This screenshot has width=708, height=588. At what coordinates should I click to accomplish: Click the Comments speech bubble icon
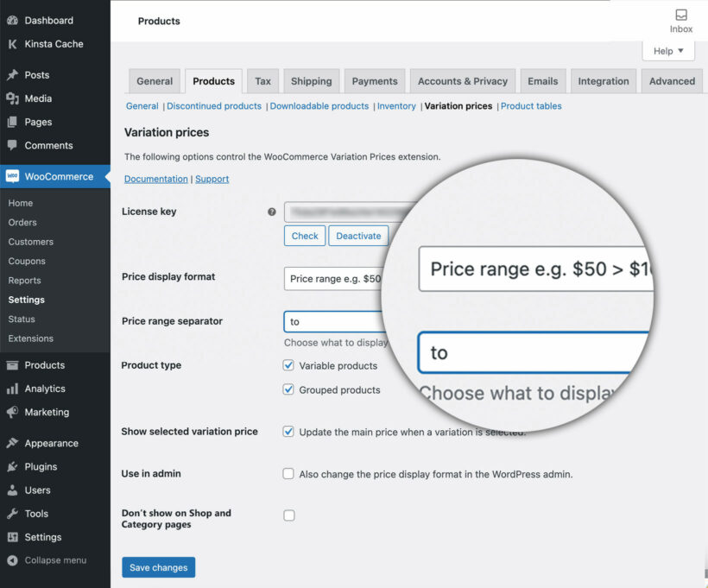(13, 145)
